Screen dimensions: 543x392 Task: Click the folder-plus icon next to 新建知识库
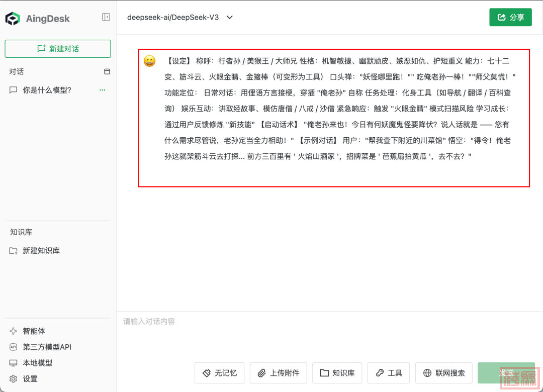tap(13, 251)
